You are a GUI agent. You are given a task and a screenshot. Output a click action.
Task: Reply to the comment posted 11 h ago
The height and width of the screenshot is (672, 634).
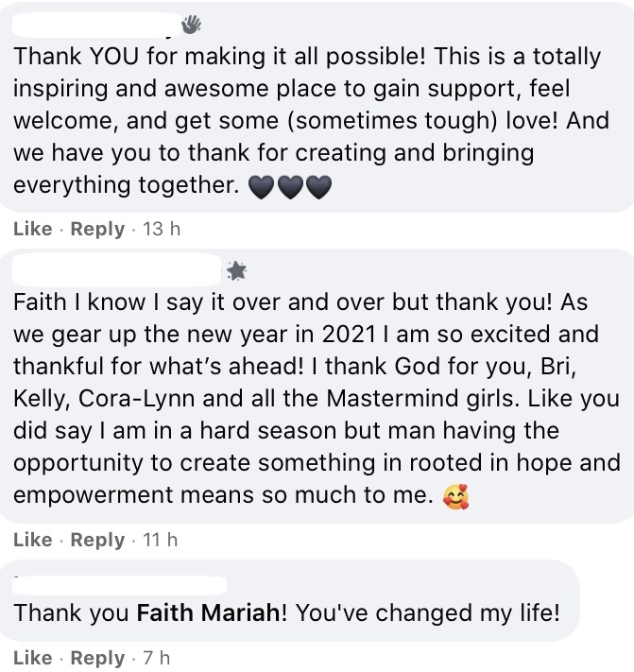point(98,541)
